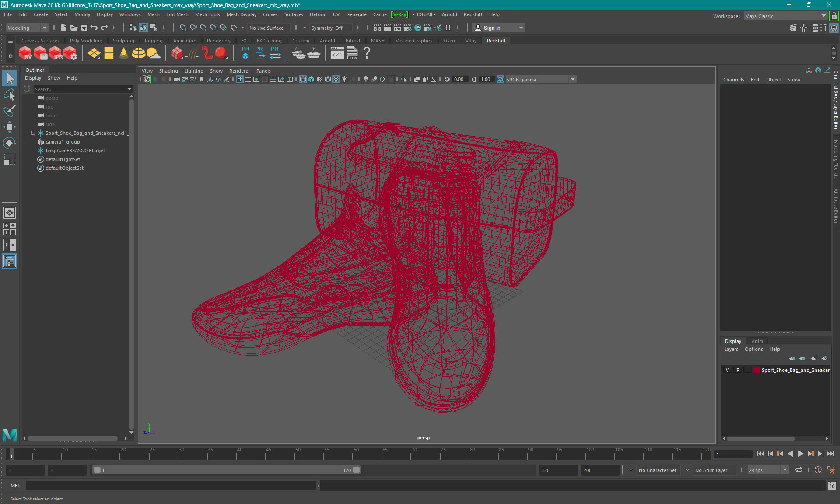Screen dimensions: 840x504
Task: Toggle playback looping button
Action: [x=798, y=470]
